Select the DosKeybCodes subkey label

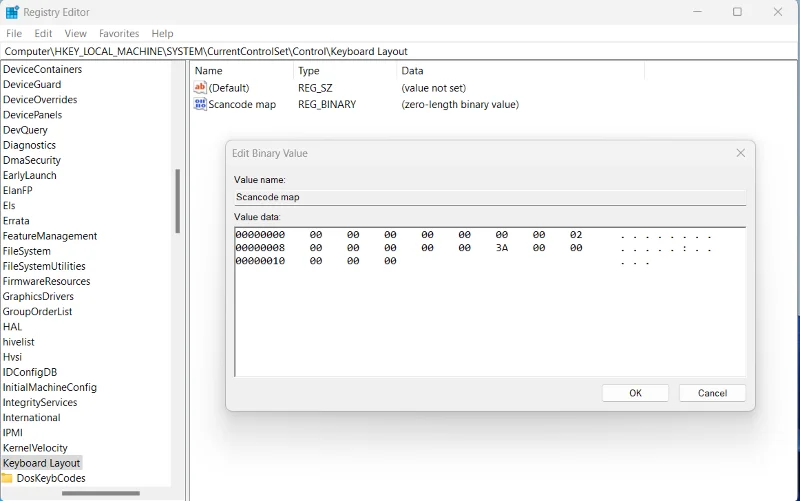click(51, 478)
